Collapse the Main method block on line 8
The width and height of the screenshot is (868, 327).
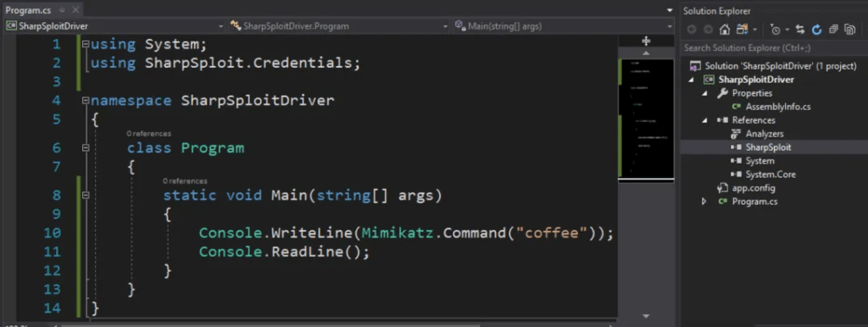tap(86, 195)
